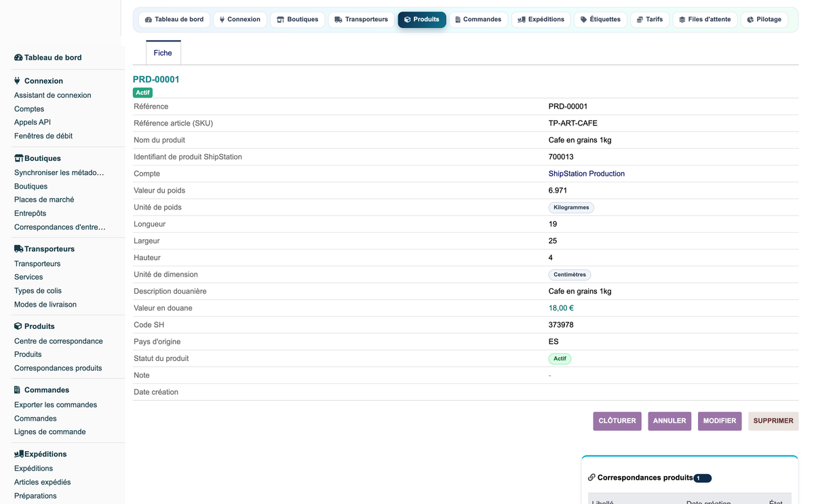Open Files d'attente in top navigation

(x=705, y=20)
